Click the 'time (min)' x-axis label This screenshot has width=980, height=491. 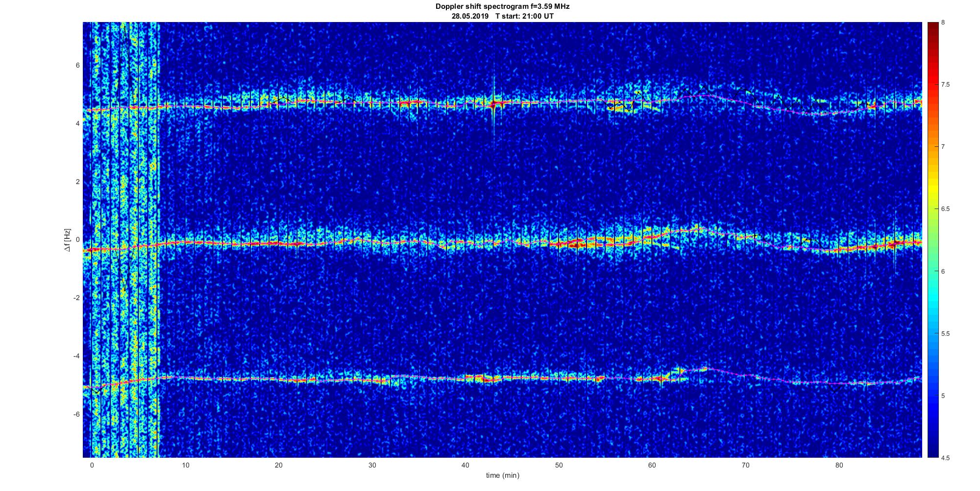[x=502, y=475]
